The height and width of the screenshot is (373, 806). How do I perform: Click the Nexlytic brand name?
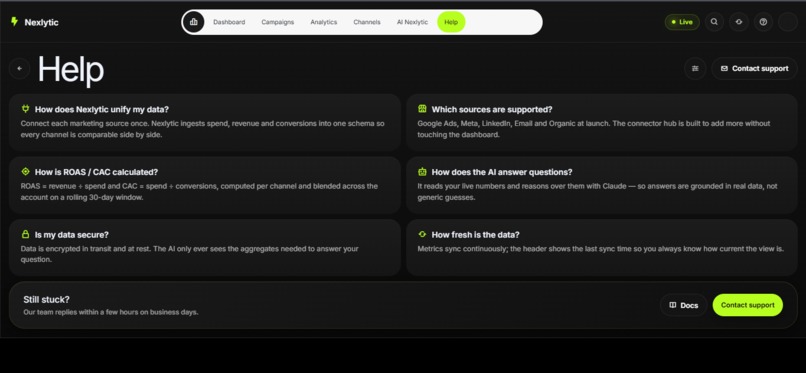pos(42,22)
